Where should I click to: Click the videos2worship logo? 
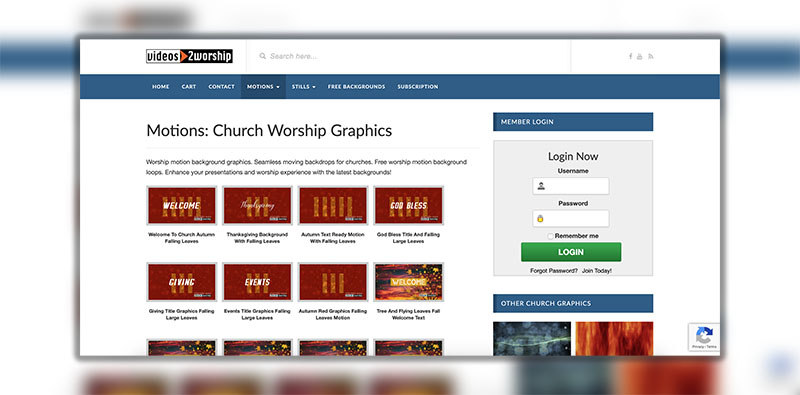tap(189, 56)
